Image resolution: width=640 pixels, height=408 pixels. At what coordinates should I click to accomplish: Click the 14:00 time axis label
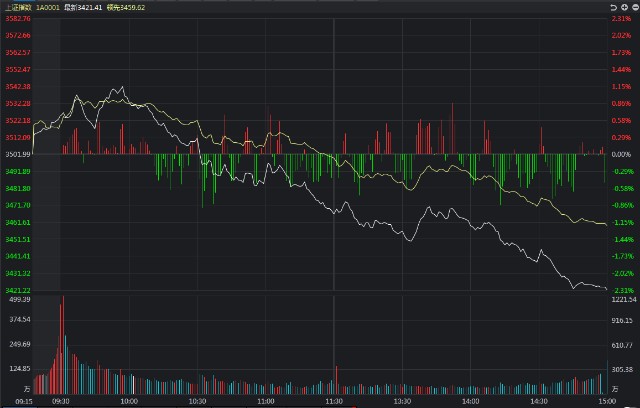point(470,400)
